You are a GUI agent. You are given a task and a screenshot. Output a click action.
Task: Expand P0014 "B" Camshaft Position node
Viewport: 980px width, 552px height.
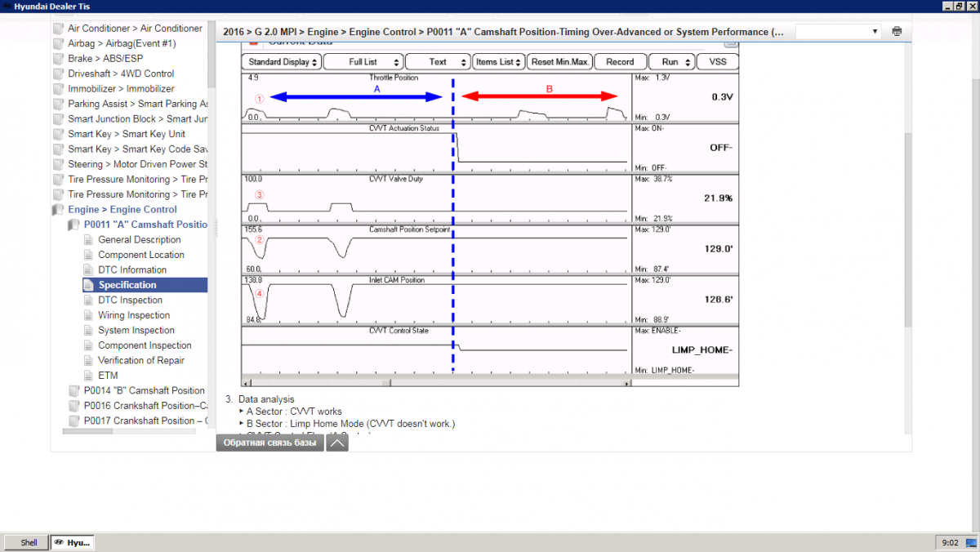(x=145, y=391)
